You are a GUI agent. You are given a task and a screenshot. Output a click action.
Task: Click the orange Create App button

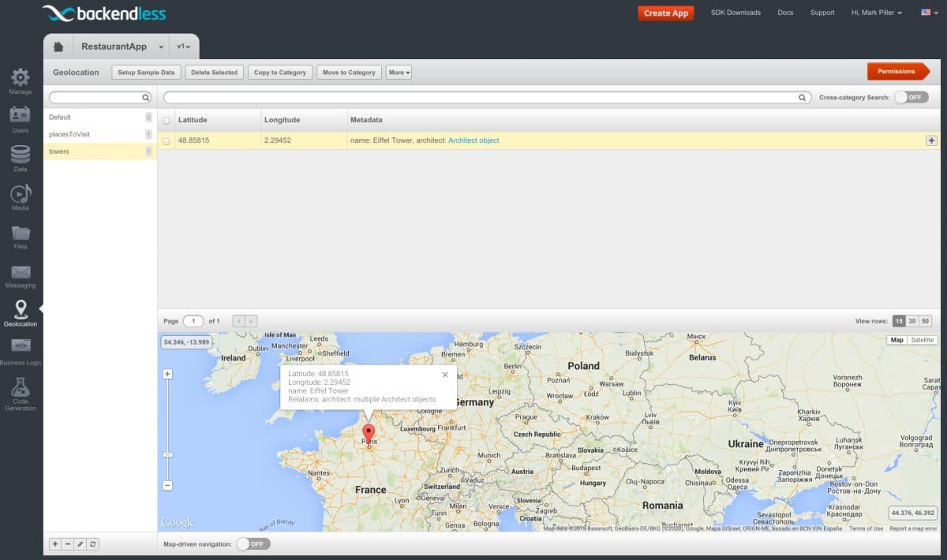coord(664,13)
